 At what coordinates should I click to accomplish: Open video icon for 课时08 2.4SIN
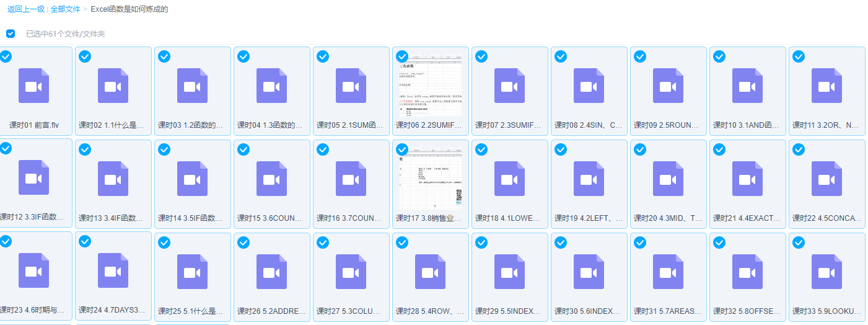pyautogui.click(x=589, y=86)
